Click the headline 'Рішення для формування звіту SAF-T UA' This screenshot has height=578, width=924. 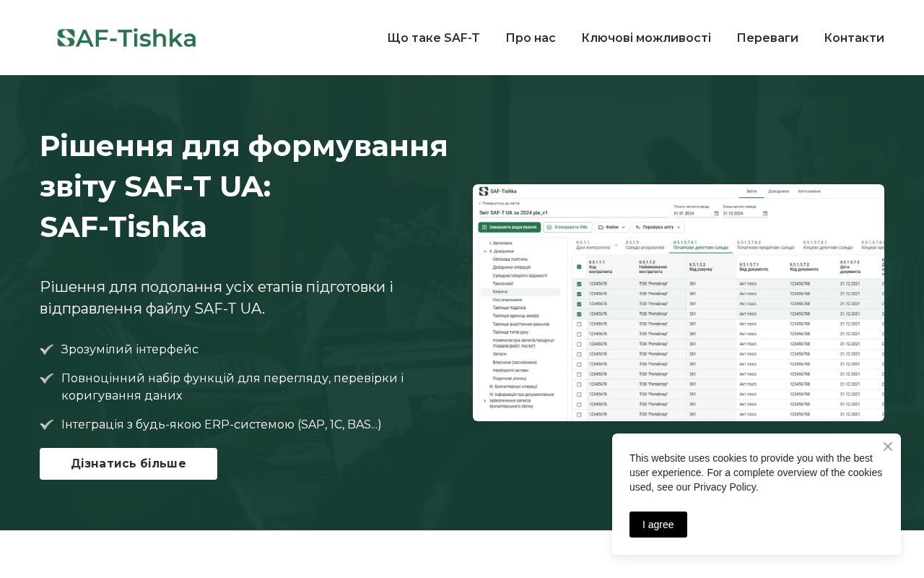(244, 186)
